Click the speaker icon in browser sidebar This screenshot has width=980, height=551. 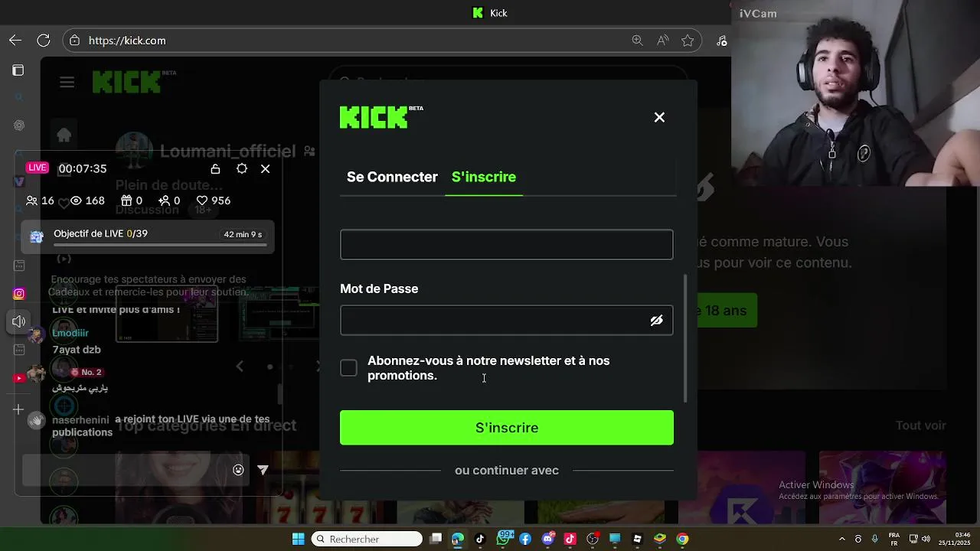(19, 321)
